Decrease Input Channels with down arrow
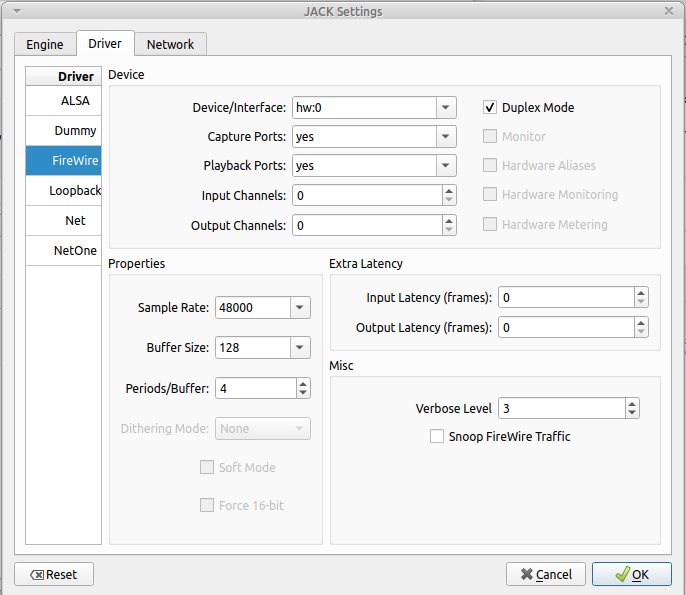Image resolution: width=686 pixels, height=595 pixels. click(449, 200)
